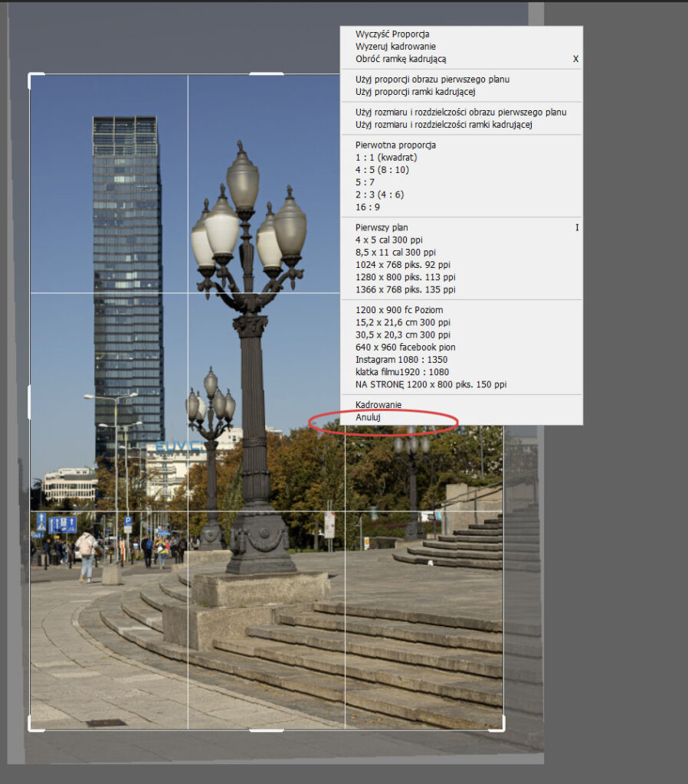Choose Wyczyść Proporcja from context menu
This screenshot has width=688, height=784.
pyautogui.click(x=392, y=34)
